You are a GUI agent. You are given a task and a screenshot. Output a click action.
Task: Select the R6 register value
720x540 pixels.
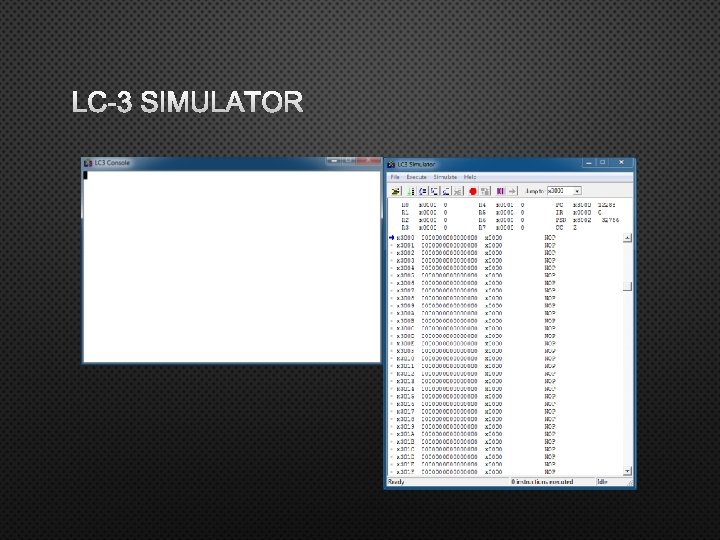coord(505,220)
